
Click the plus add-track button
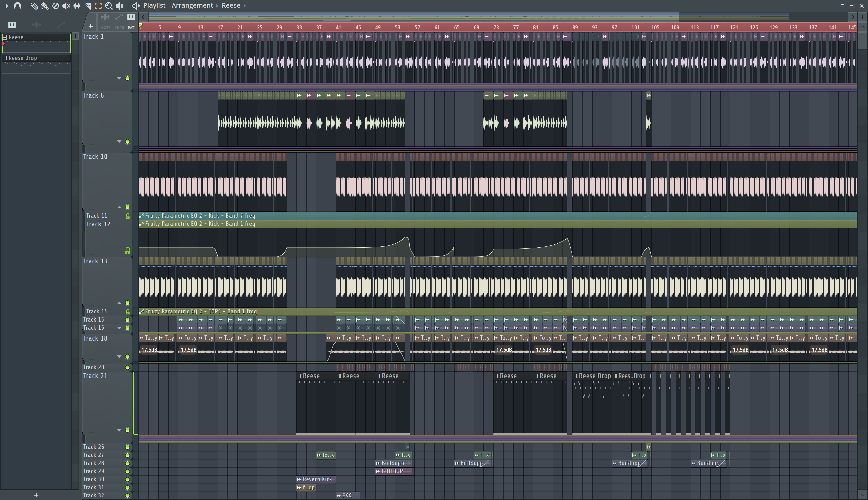point(90,26)
